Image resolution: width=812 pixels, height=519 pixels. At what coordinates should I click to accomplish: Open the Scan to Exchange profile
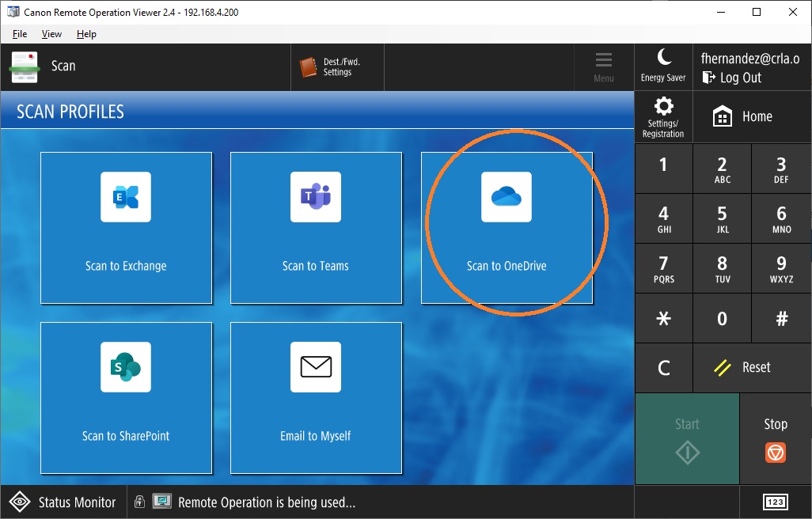click(x=127, y=228)
